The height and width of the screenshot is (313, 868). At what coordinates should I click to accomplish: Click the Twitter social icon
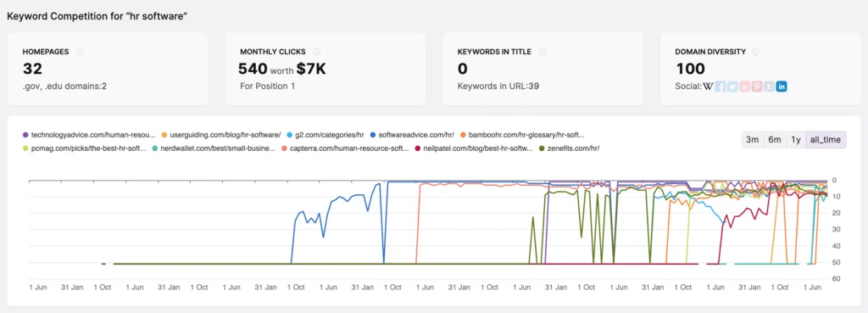pyautogui.click(x=732, y=87)
